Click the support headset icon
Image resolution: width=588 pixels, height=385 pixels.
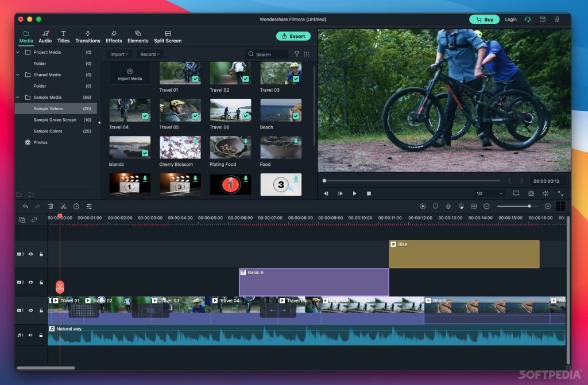[x=528, y=20]
